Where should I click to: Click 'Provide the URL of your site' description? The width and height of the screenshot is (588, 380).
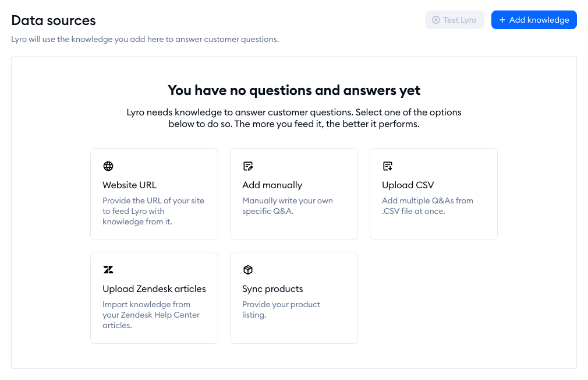tap(153, 211)
